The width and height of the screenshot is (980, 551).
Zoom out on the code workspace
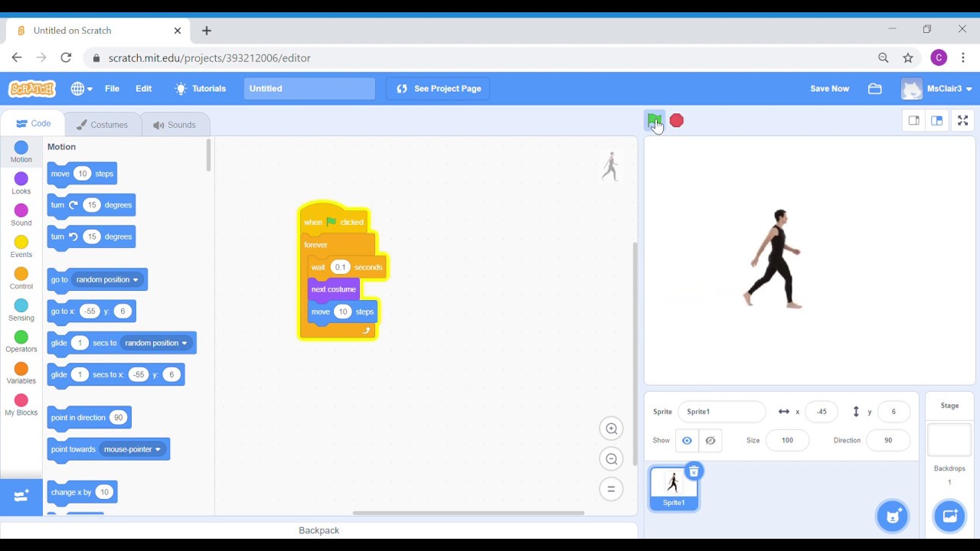(x=611, y=459)
